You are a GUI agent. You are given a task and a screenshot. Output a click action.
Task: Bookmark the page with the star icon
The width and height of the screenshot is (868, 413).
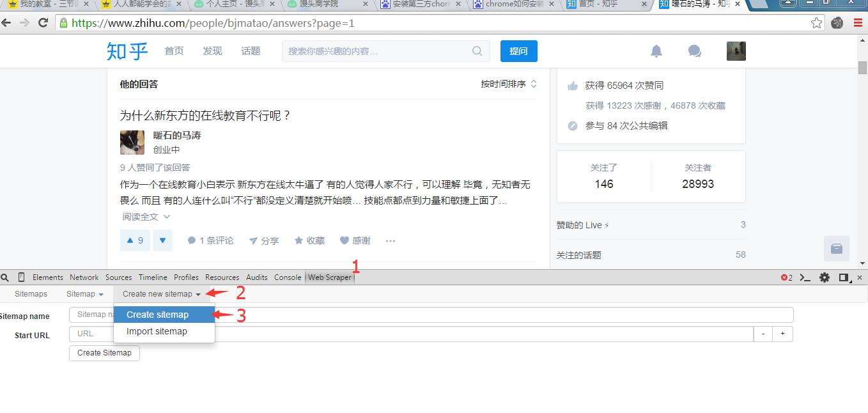point(817,23)
